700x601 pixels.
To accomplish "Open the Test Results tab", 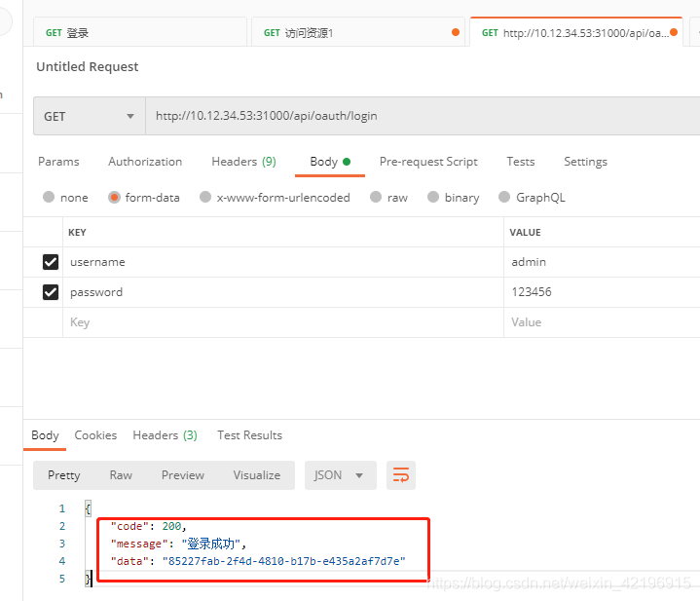I will coord(249,435).
